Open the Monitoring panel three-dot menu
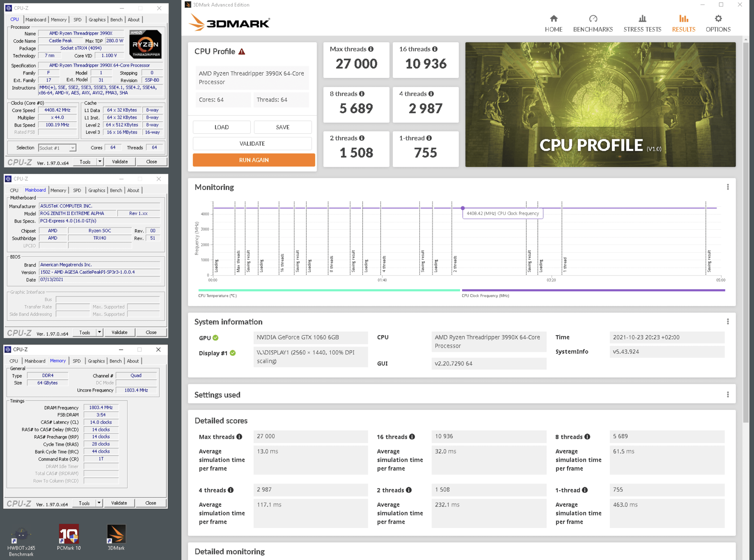This screenshot has width=754, height=560. [x=728, y=187]
